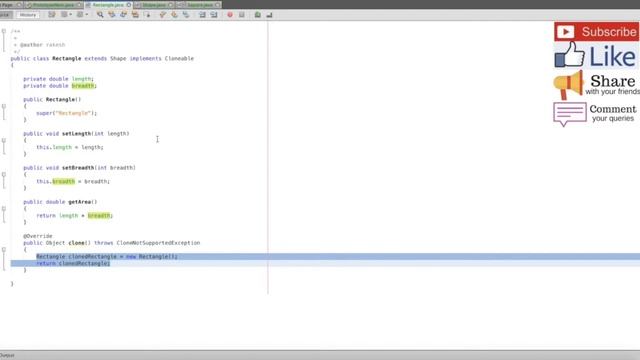Click 'Shape' after extends keyword

point(118,58)
